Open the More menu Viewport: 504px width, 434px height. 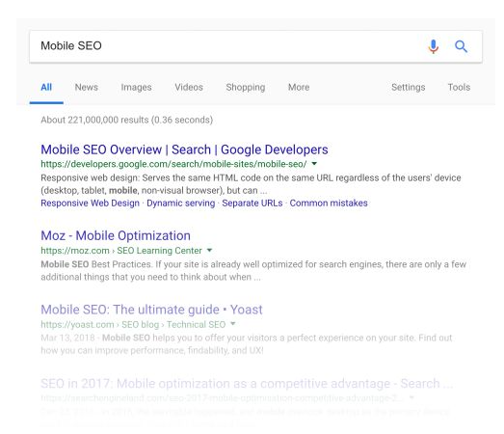[299, 87]
